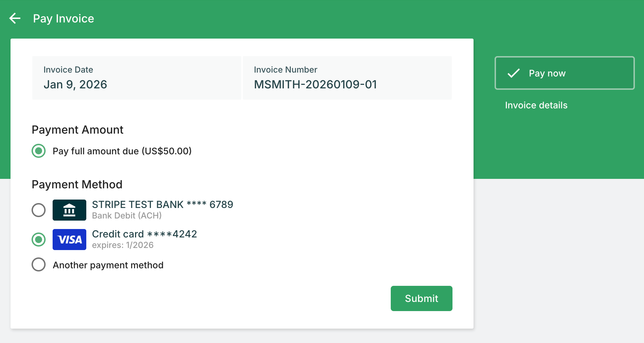The height and width of the screenshot is (343, 644).
Task: Select the credit card radio button
Action: pos(39,240)
